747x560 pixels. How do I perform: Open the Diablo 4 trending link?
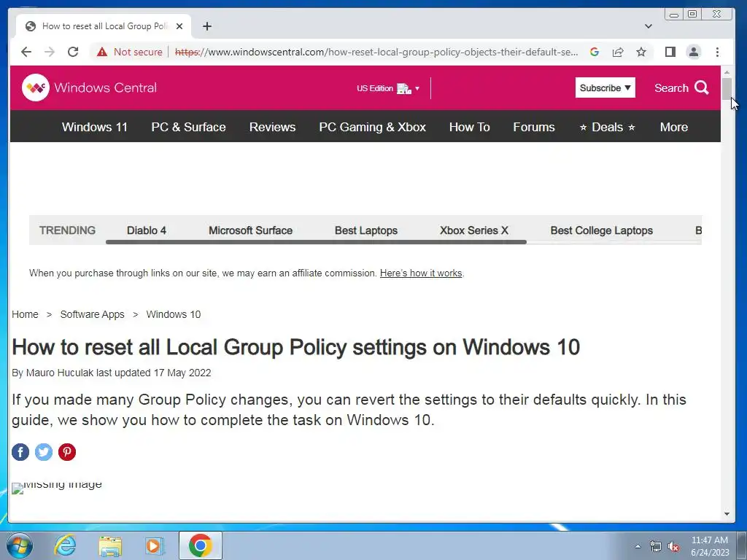(146, 230)
